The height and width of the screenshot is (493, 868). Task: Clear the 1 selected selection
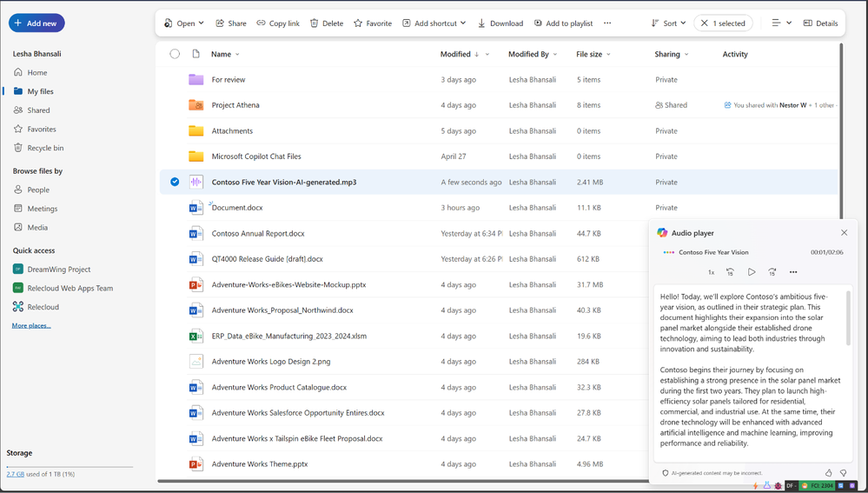click(x=723, y=23)
